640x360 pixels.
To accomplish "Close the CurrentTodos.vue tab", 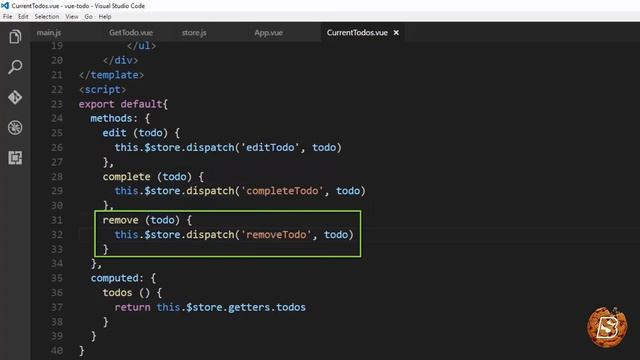I will [396, 33].
